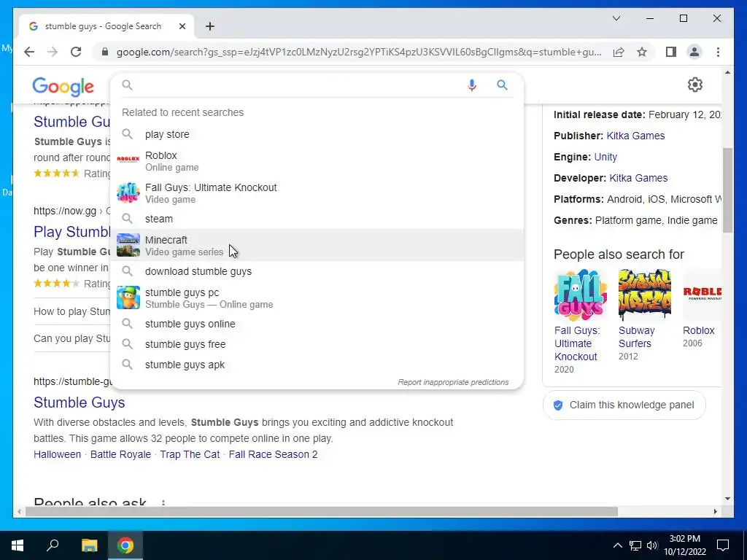Toggle the Chrome side panel icon
Screen dimensions: 747x560
point(671,52)
